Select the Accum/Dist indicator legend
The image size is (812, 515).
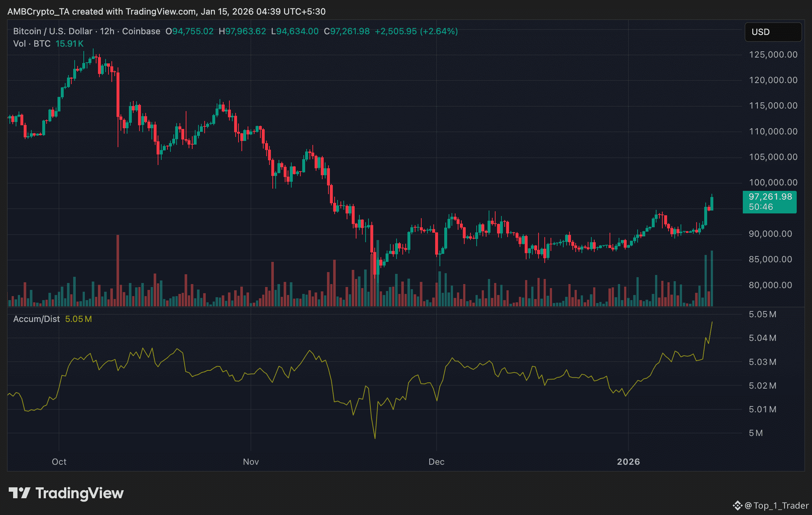[x=36, y=319]
